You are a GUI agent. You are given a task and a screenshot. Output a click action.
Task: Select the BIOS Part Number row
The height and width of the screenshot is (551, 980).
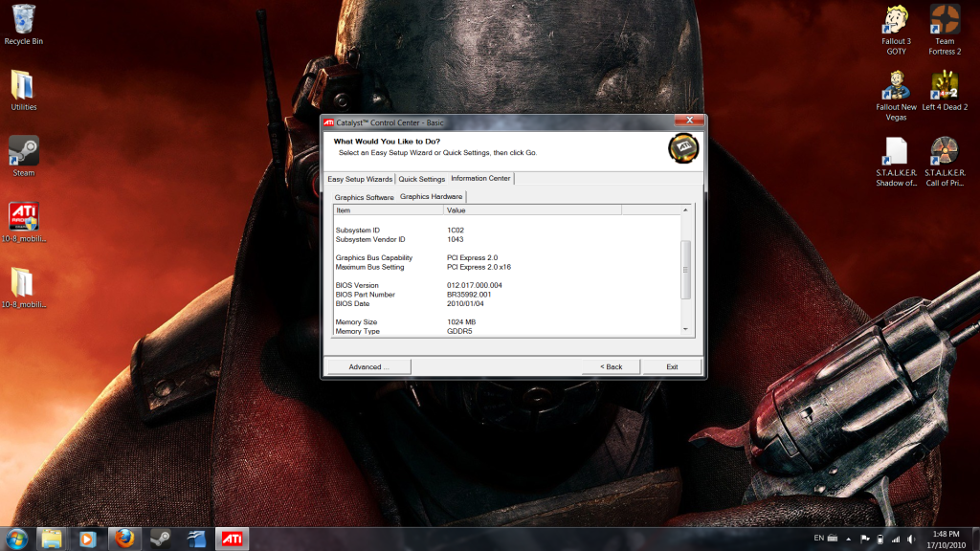507,295
